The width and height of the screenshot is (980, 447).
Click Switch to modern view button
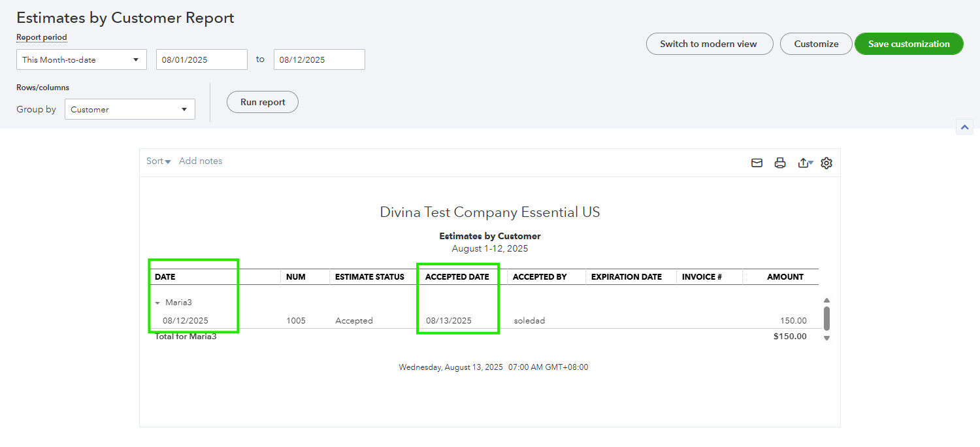click(x=710, y=44)
